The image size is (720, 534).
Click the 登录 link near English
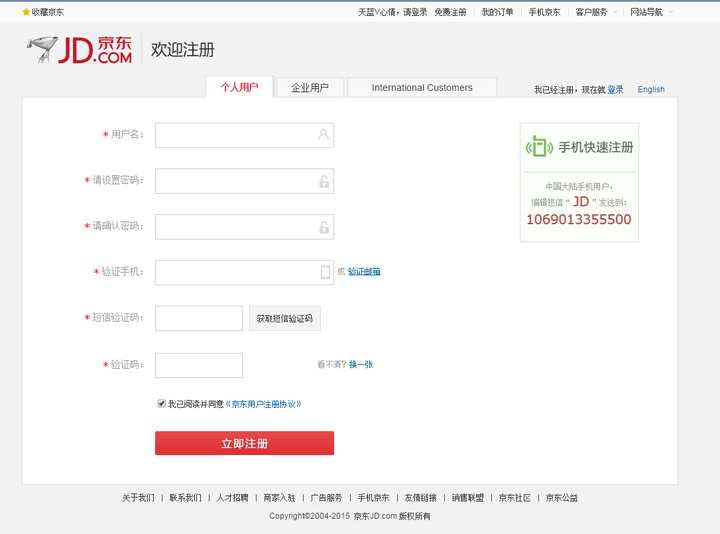pos(615,90)
